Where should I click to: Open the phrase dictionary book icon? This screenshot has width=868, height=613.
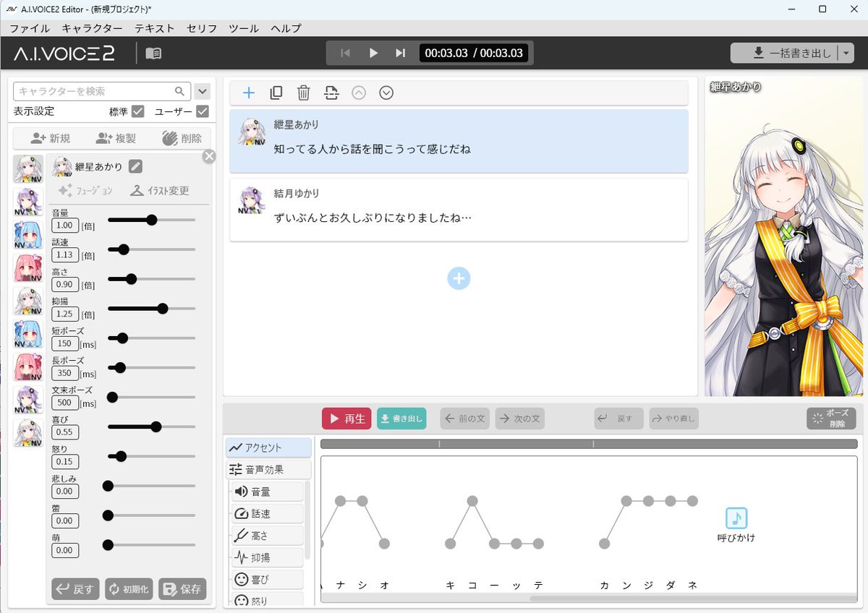pyautogui.click(x=152, y=52)
